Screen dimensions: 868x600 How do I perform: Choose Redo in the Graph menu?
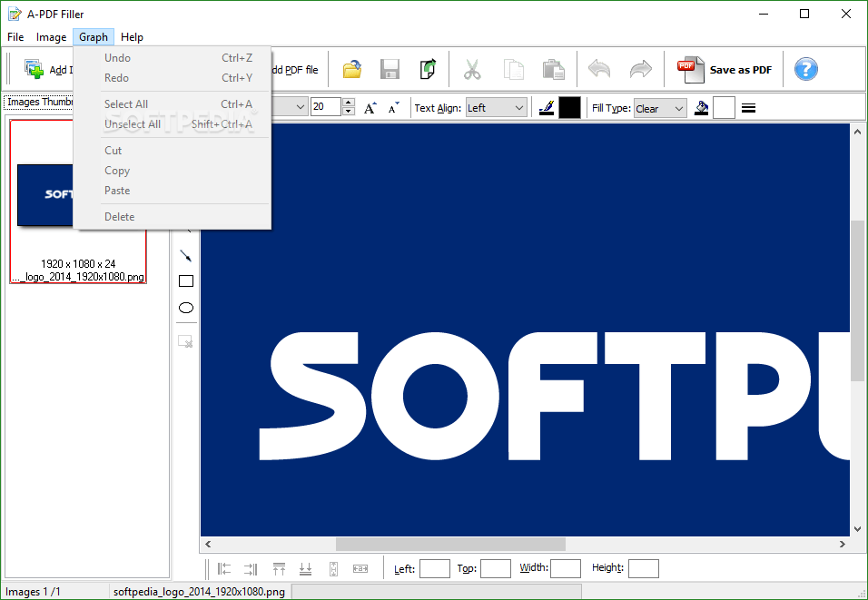(x=173, y=78)
